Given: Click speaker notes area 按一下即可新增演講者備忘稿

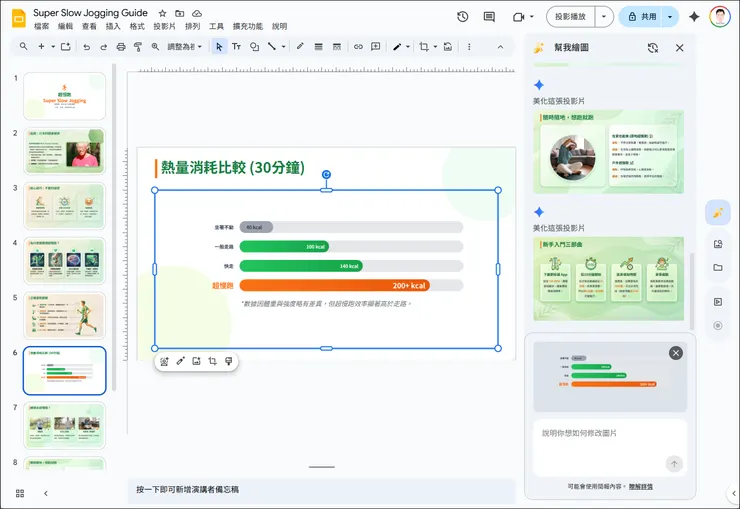Looking at the screenshot, I should coord(321,490).
